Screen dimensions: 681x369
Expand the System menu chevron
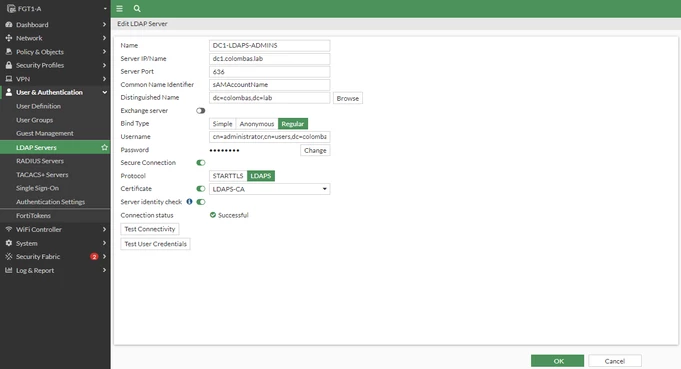[x=104, y=243]
